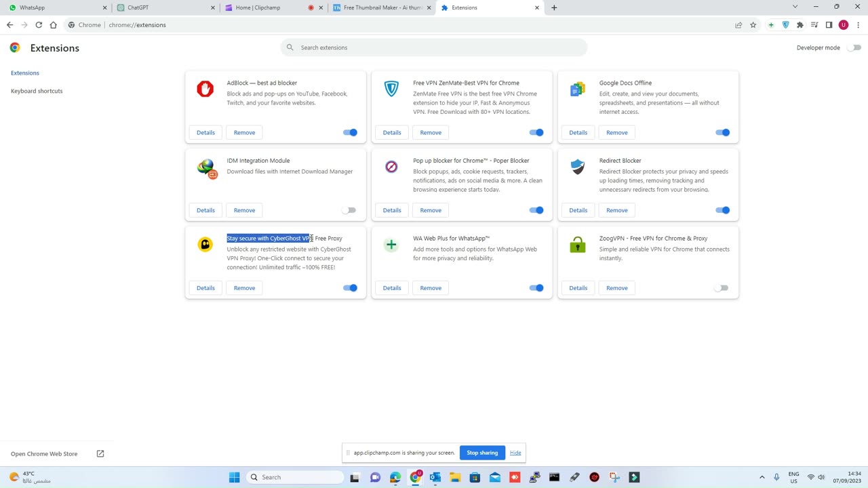
Task: Click the Poper Blocker extension icon
Action: point(391,167)
